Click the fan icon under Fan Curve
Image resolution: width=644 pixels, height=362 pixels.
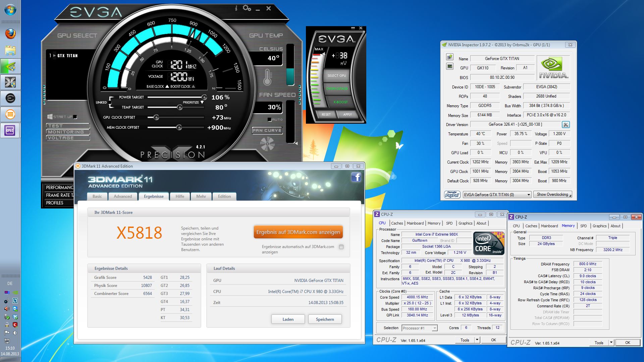[x=267, y=144]
